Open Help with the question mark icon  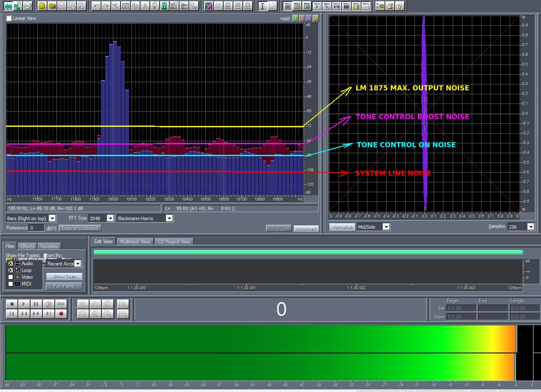399,6
